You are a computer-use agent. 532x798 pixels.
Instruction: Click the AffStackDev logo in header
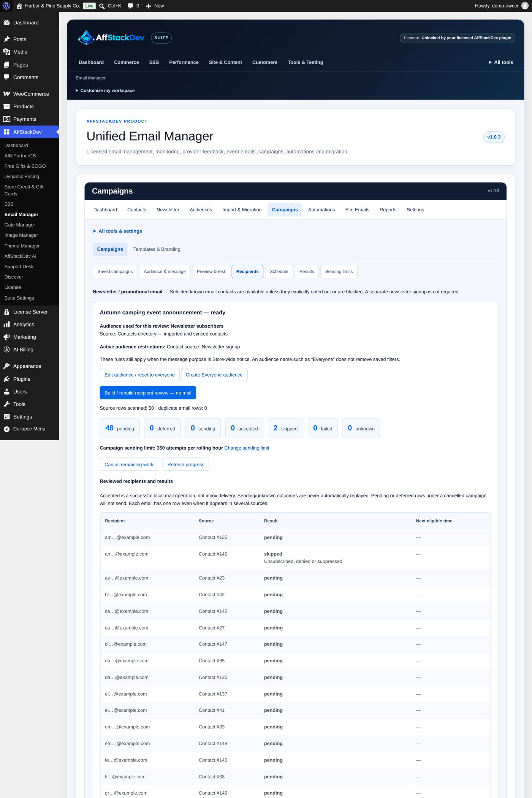(x=111, y=38)
